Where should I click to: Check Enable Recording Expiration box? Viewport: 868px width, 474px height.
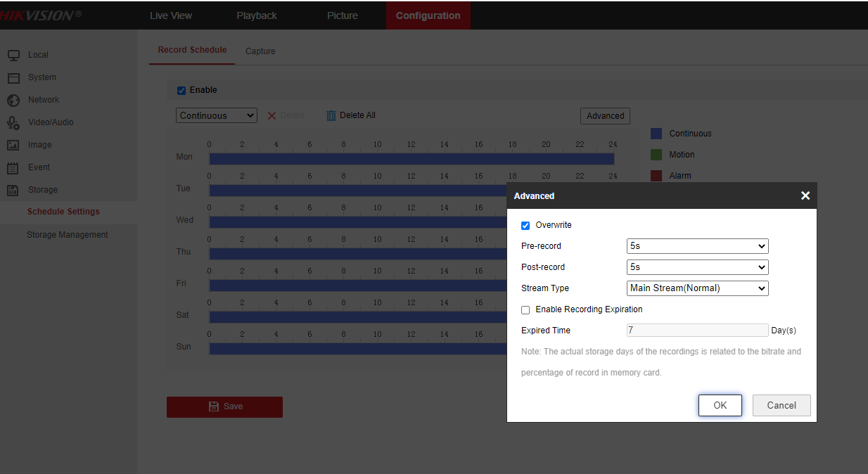525,310
